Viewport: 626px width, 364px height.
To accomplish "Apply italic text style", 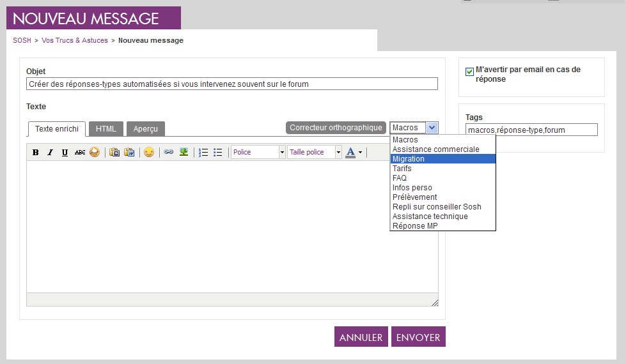I will [50, 153].
